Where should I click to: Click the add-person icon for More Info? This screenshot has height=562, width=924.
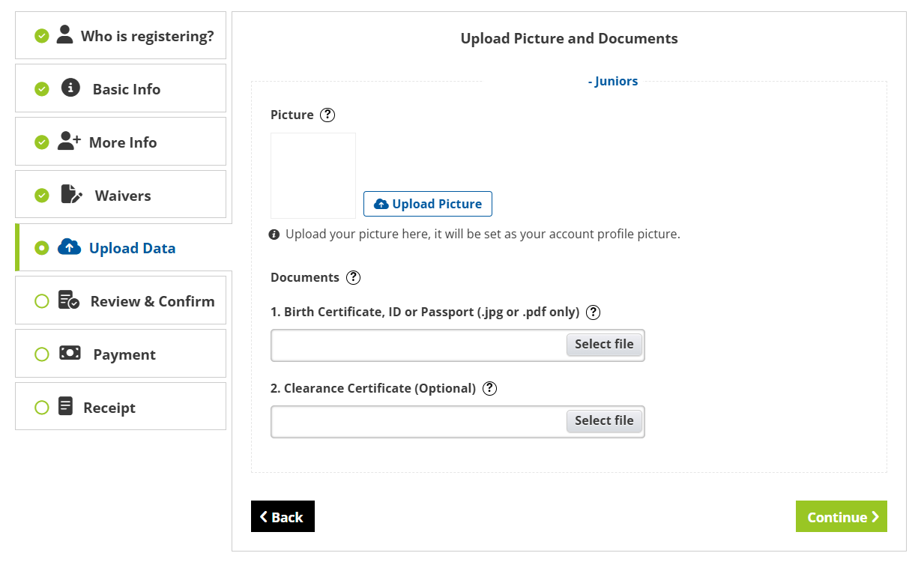(x=69, y=142)
